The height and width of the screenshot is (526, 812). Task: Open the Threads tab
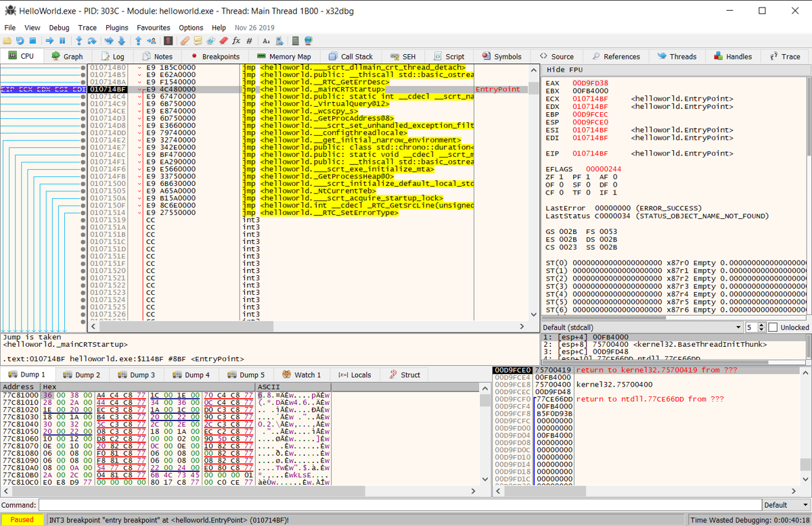click(677, 57)
